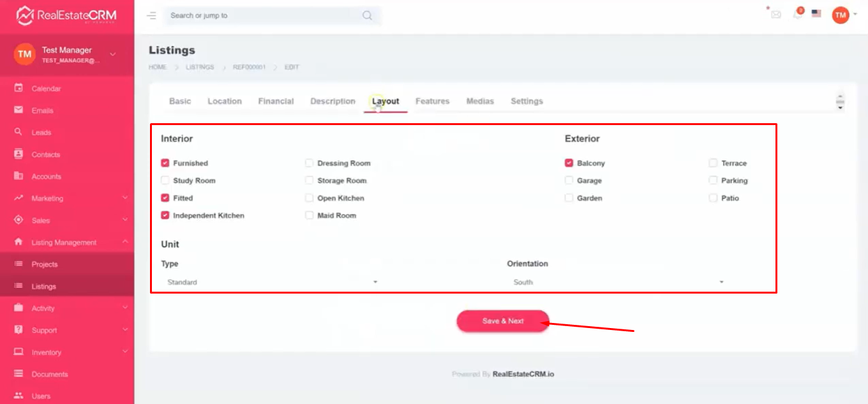Switch to the Financial tab
The width and height of the screenshot is (868, 404).
pyautogui.click(x=276, y=101)
